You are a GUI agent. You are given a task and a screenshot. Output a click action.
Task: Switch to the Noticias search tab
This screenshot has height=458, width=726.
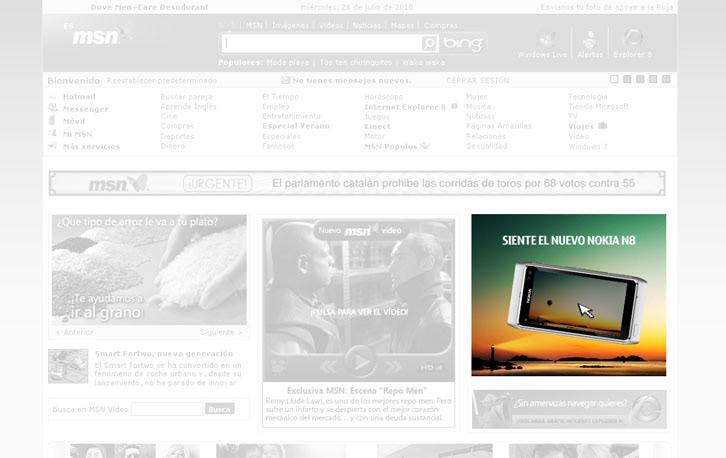click(x=367, y=25)
